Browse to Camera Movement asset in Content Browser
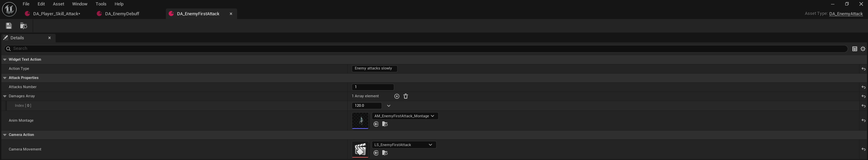Image resolution: width=868 pixels, height=160 pixels. (x=385, y=153)
